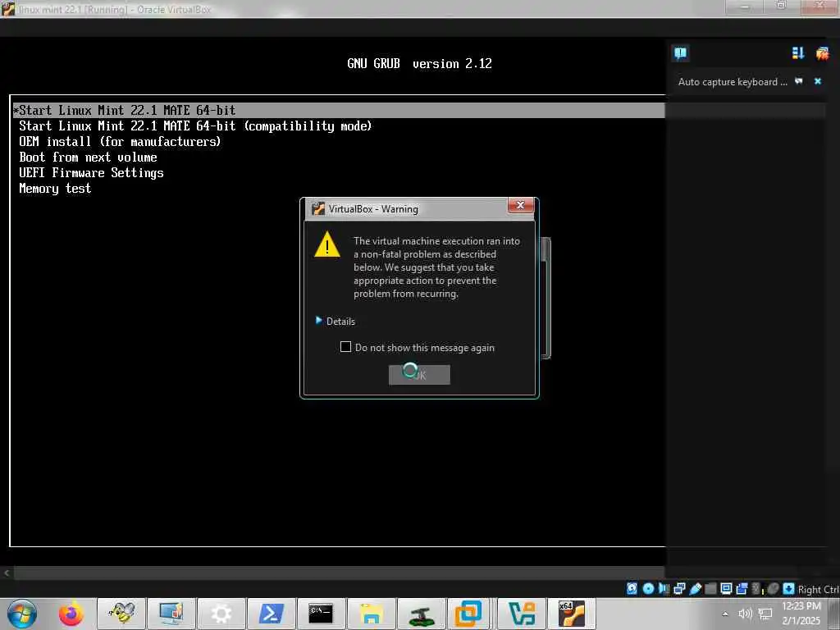The height and width of the screenshot is (630, 840).
Task: Click the dismiss-all notifications icon
Action: [822, 52]
